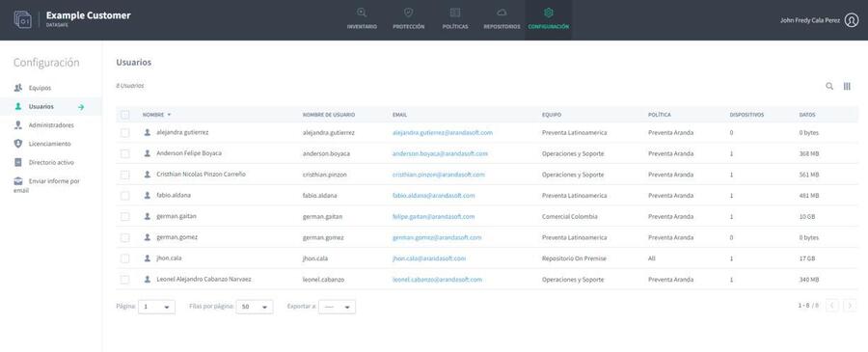Screen dimensions: 868x352
Task: Check the german.gaitan row checkbox
Action: tap(125, 216)
